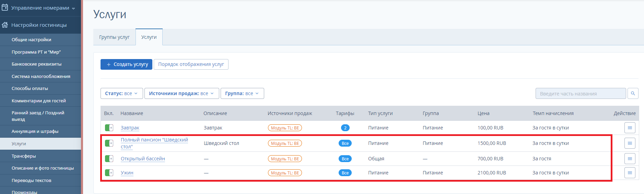Screen dimensions: 644x194
Task: Open action menu for Ужин row
Action: tap(630, 173)
